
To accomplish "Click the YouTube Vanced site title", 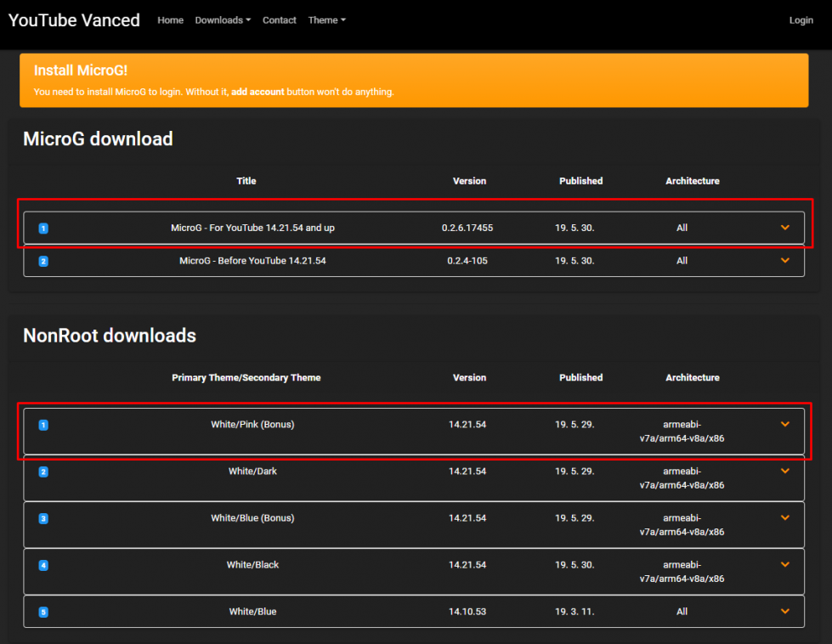I will tap(74, 20).
